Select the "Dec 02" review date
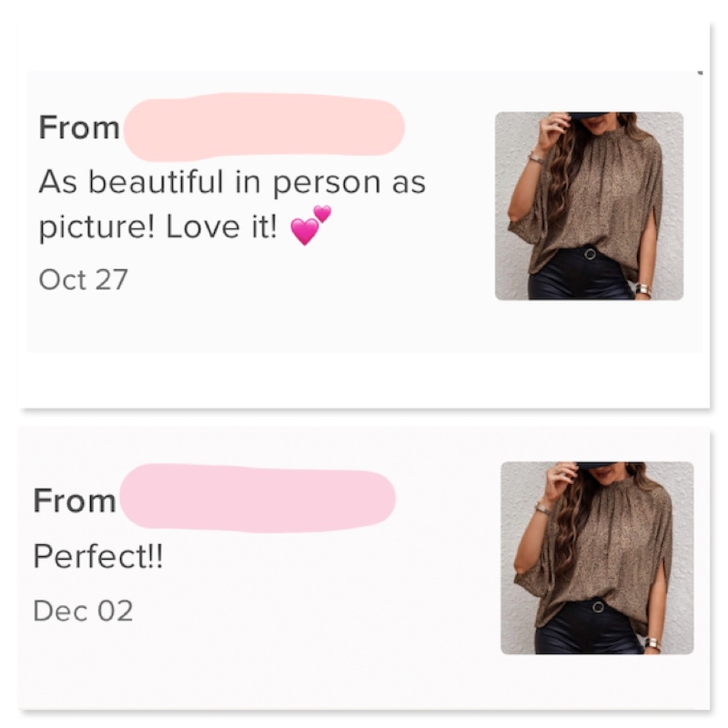 (83, 611)
